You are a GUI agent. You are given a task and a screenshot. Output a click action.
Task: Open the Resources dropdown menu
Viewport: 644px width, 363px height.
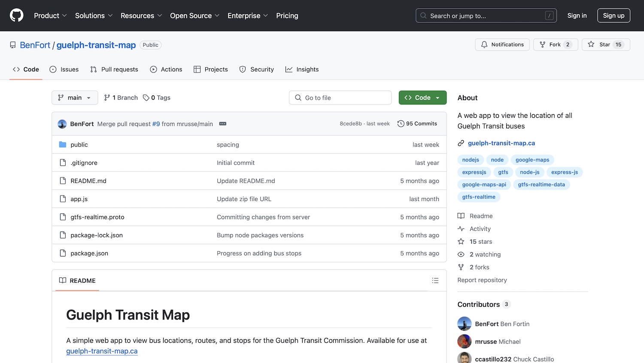pyautogui.click(x=141, y=15)
